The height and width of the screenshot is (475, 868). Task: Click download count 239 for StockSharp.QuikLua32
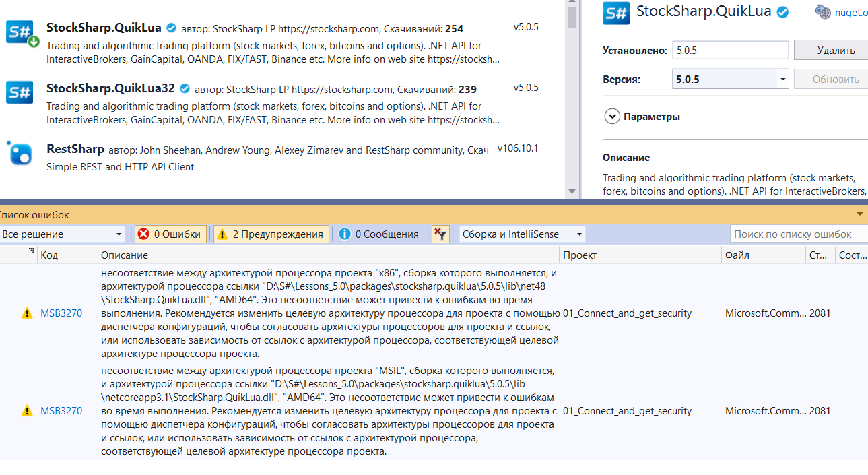(x=467, y=89)
